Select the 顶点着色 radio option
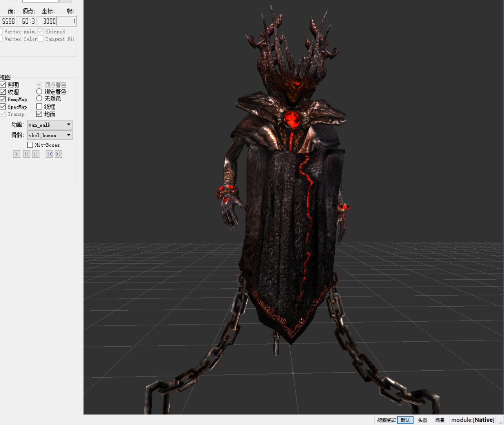The image size is (504, 425). tap(39, 84)
